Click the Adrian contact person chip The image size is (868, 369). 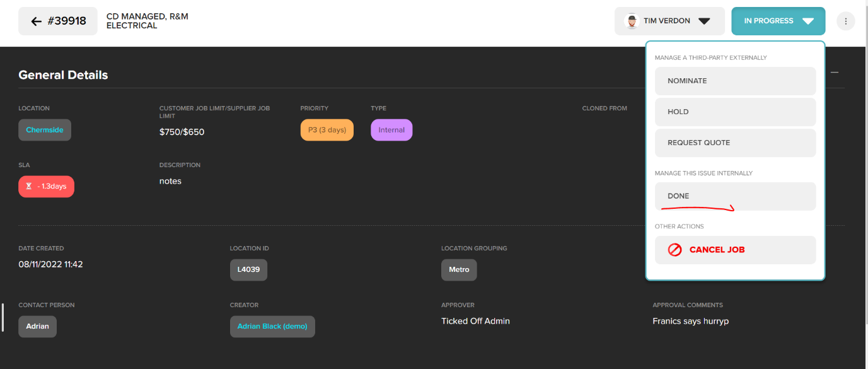[37, 326]
